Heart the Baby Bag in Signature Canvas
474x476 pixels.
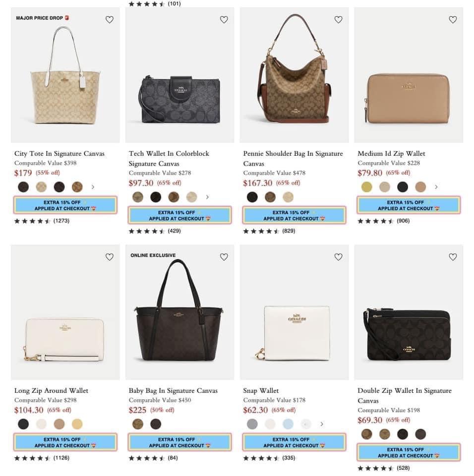(224, 257)
